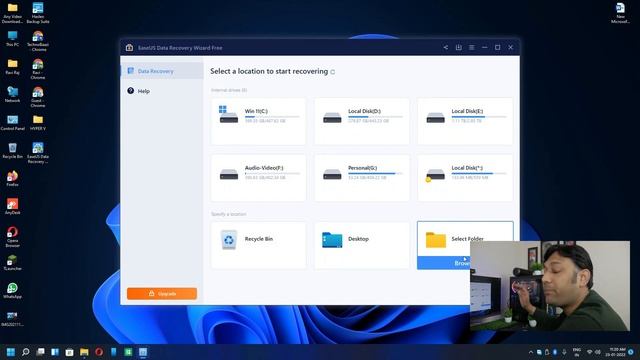This screenshot has width=640, height=360.
Task: Switch to EaseUS app on the taskbar
Action: tap(143, 352)
